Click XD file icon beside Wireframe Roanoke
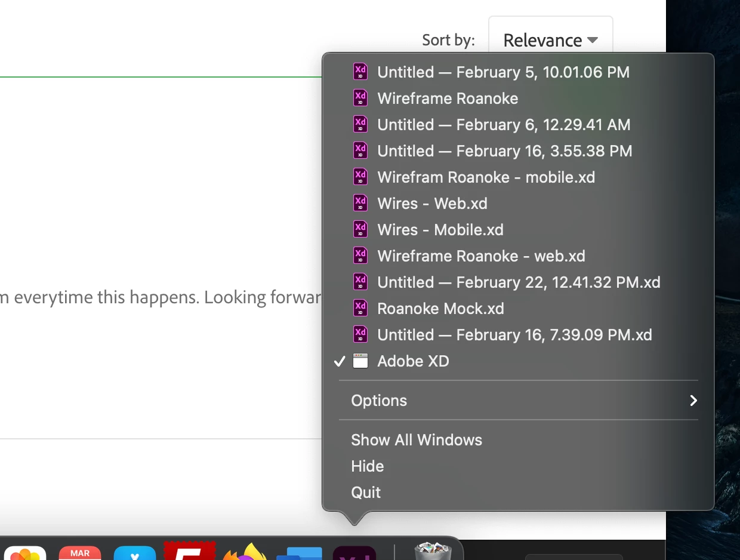The width and height of the screenshot is (740, 560). tap(360, 99)
